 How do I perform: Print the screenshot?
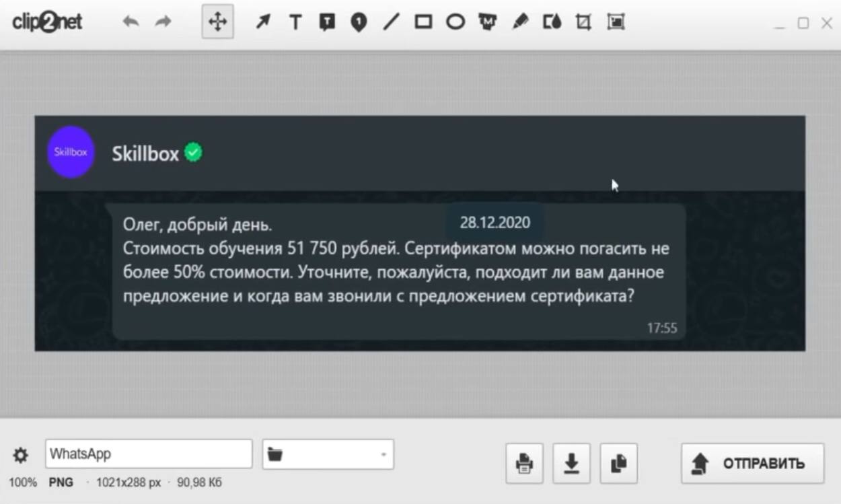pyautogui.click(x=524, y=464)
